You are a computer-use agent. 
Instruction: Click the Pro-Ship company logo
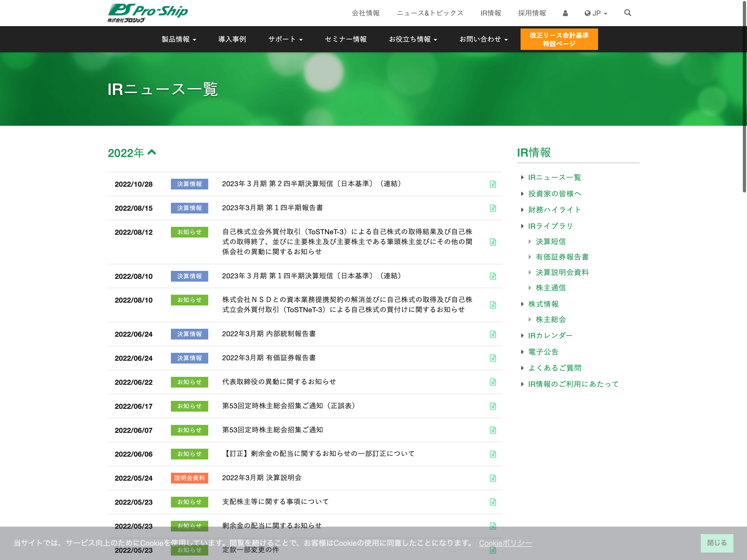(148, 13)
